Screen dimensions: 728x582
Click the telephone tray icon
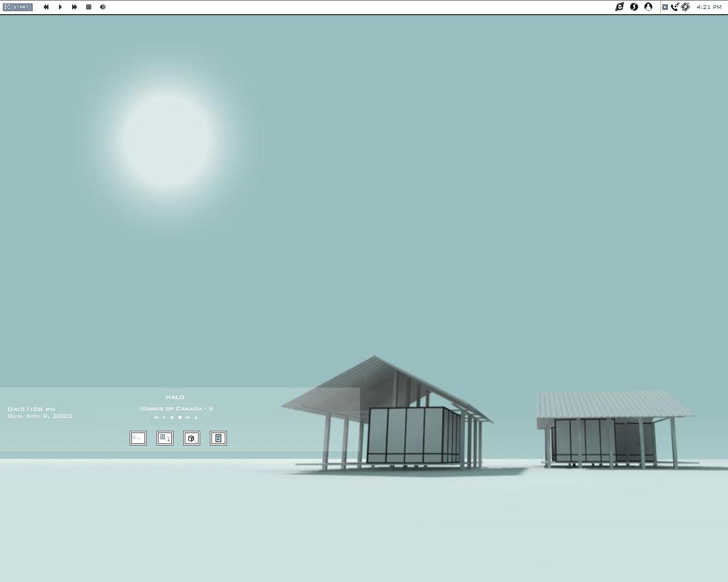(x=675, y=7)
